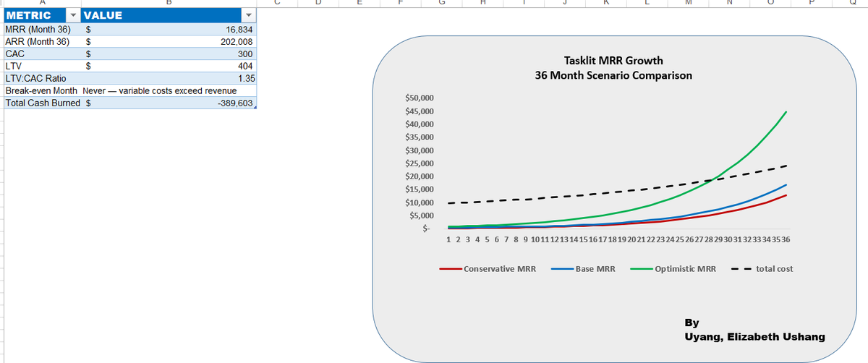Click the value 202,008
Screen dimensions: 868x363
click(237, 42)
